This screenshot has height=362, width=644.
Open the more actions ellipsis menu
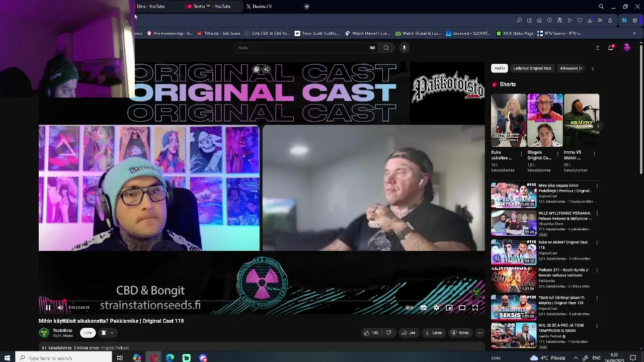[480, 333]
